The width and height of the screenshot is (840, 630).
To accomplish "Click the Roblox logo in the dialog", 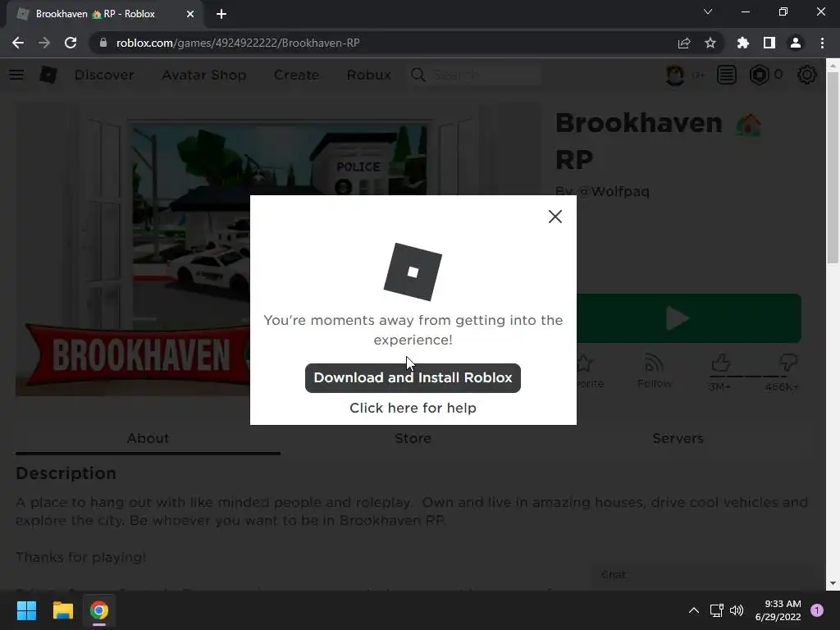I will [x=413, y=272].
